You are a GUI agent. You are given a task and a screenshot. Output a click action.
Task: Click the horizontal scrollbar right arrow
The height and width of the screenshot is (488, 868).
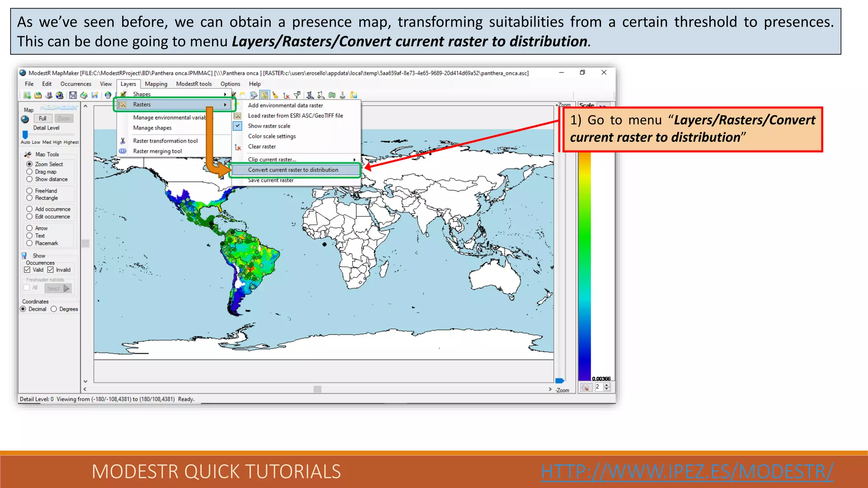click(550, 389)
